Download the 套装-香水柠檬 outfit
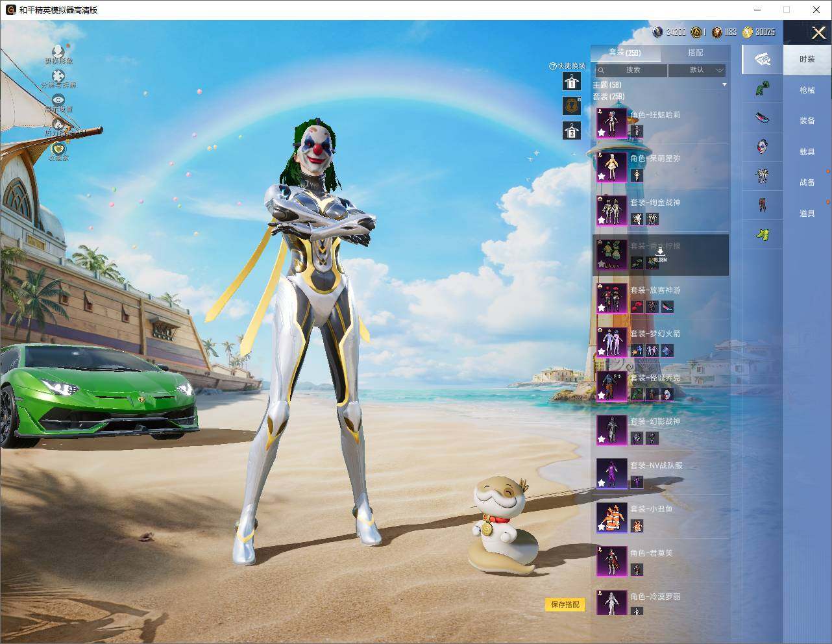The image size is (832, 644). pos(659,254)
